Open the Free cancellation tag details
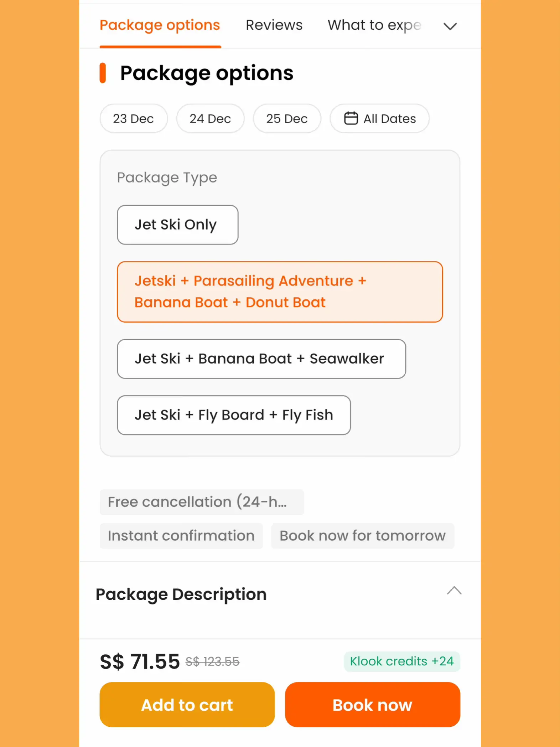The height and width of the screenshot is (747, 560). pyautogui.click(x=202, y=502)
